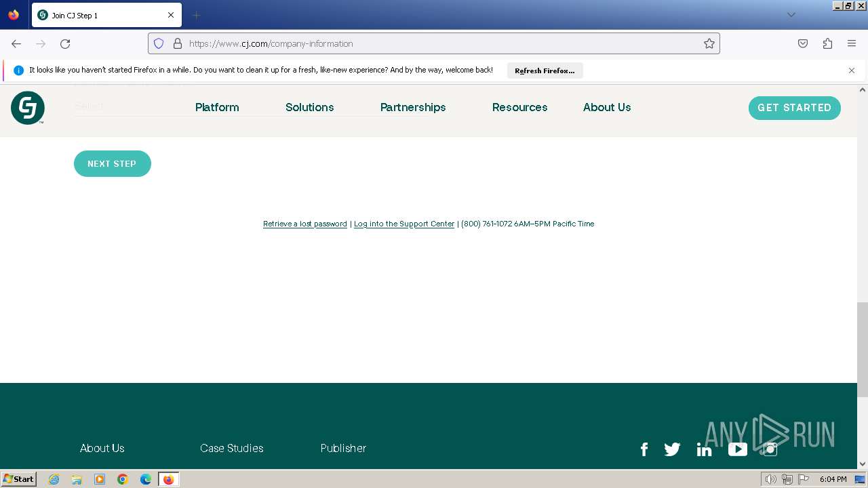Viewport: 868px width, 488px height.
Task: Open CJ's Facebook page icon in footer
Action: point(644,449)
